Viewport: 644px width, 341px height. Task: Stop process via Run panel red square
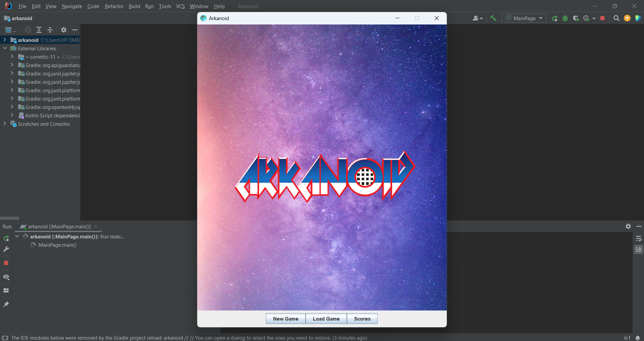6,263
